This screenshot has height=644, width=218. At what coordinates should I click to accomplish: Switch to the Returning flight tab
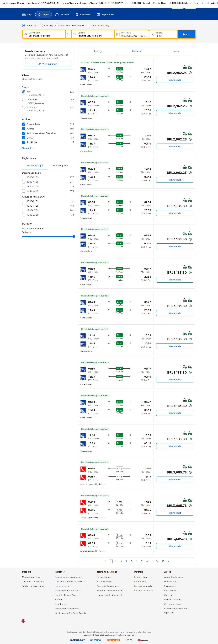[x=61, y=166]
